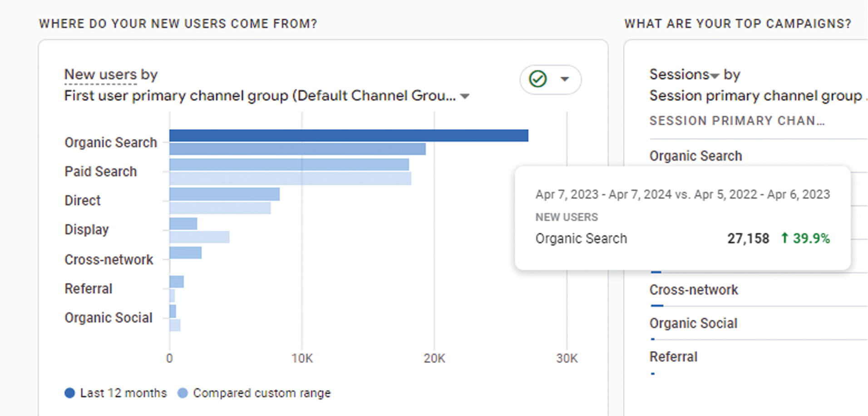
Task: Click the 'Paid Search' chart axis label
Action: [101, 172]
